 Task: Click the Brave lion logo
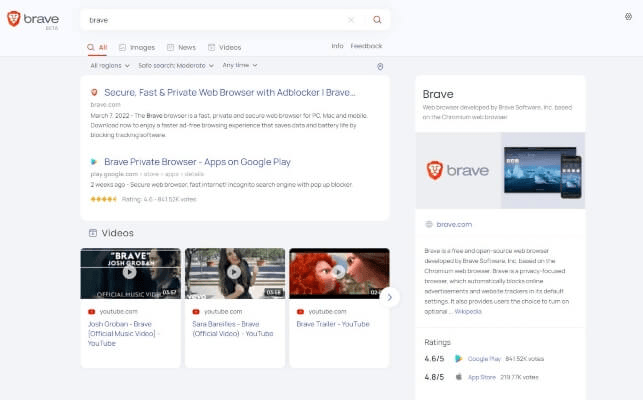click(14, 19)
